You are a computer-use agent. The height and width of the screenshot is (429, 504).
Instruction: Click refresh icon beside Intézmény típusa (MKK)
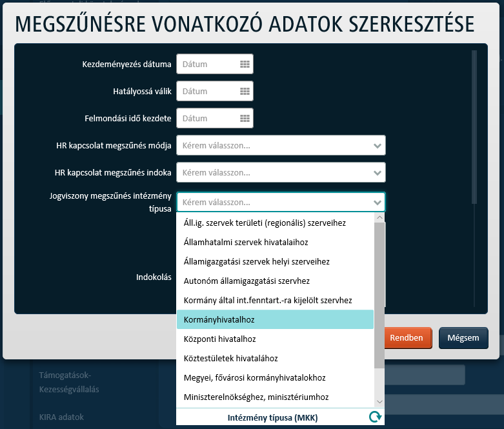click(374, 417)
